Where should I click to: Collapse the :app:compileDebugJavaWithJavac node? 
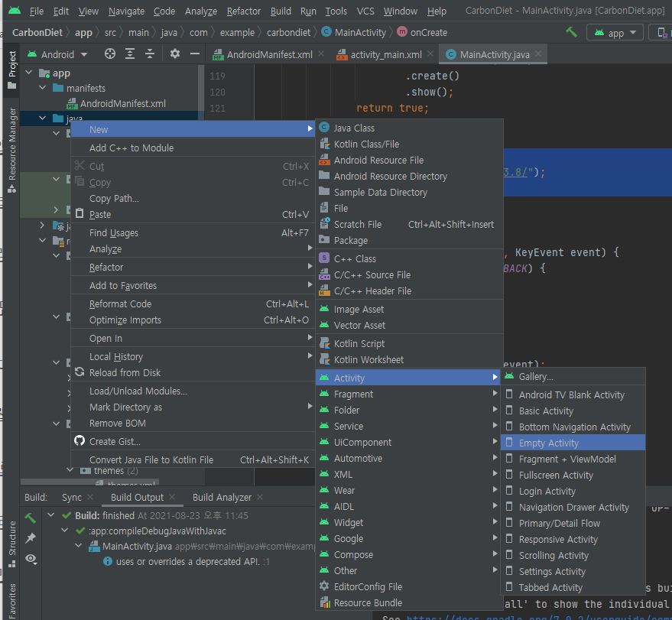[65, 531]
